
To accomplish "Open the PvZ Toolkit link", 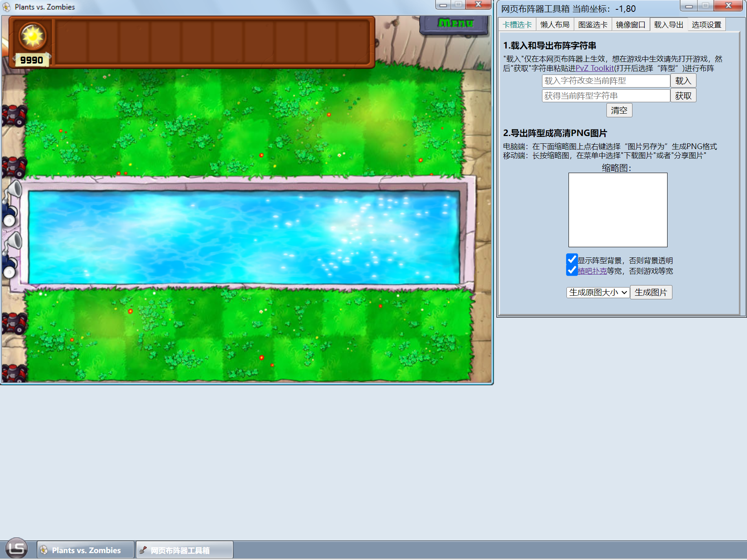I will (x=594, y=68).
